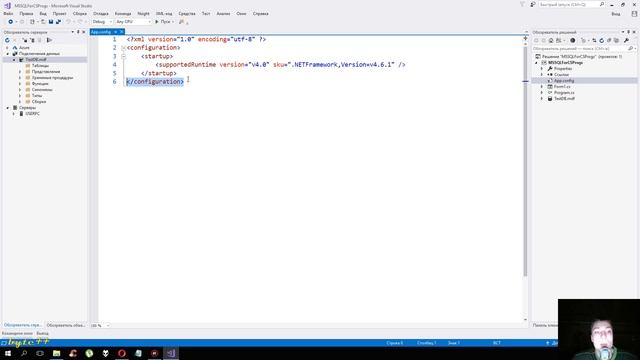Switch to the Обозреватель серверов bottom tab
640x360 pixels.
[x=22, y=325]
